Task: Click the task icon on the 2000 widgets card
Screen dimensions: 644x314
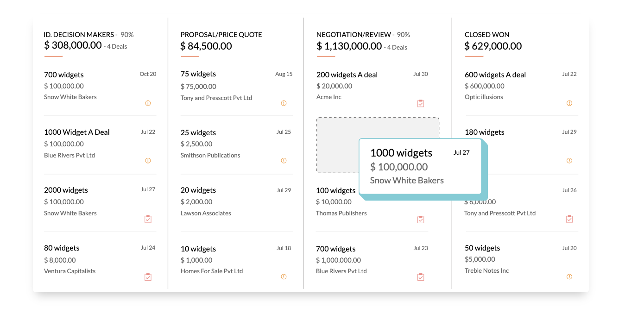Action: tap(148, 218)
